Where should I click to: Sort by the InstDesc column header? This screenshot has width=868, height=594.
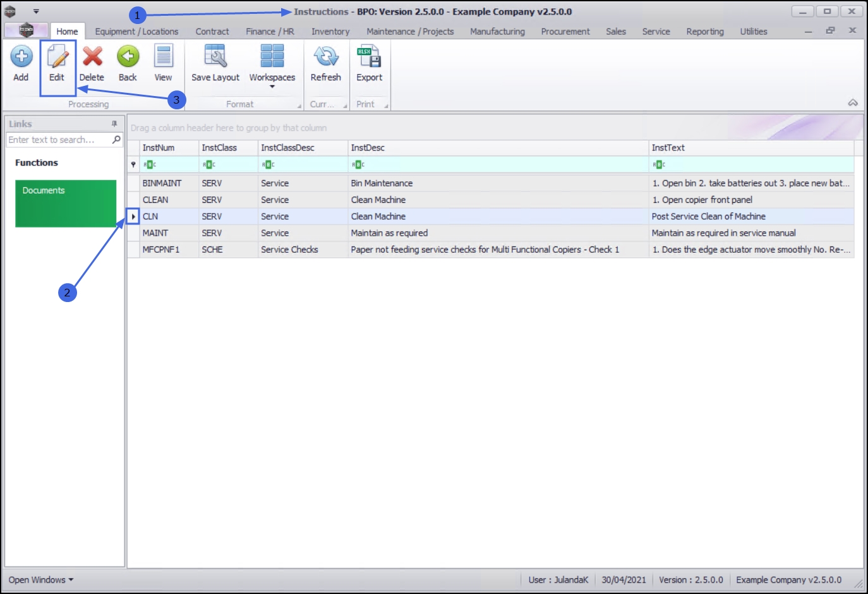coord(498,147)
